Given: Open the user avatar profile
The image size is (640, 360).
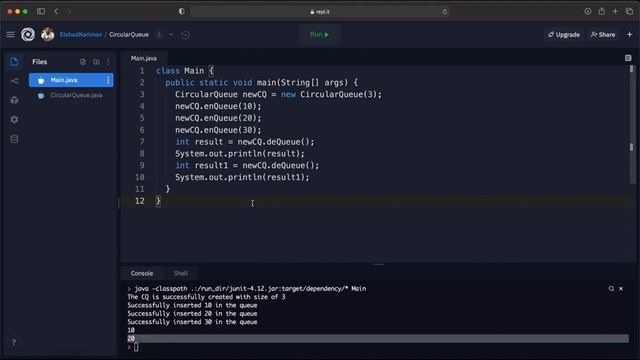Looking at the screenshot, I should click(x=47, y=35).
